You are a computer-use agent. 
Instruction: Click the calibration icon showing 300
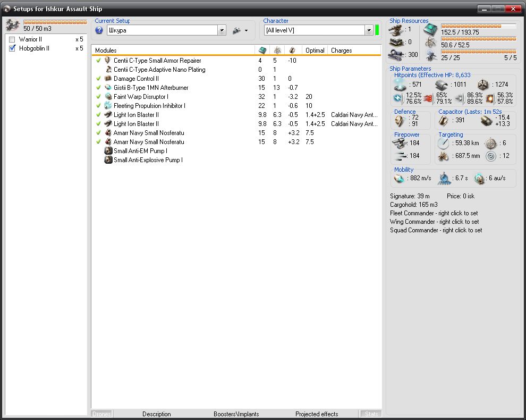[x=396, y=54]
